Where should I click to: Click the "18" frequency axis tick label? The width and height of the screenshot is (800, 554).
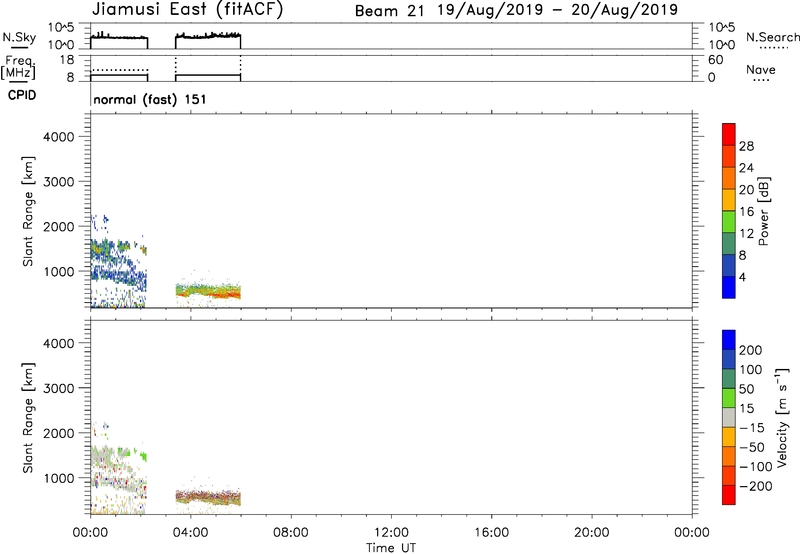click(67, 60)
